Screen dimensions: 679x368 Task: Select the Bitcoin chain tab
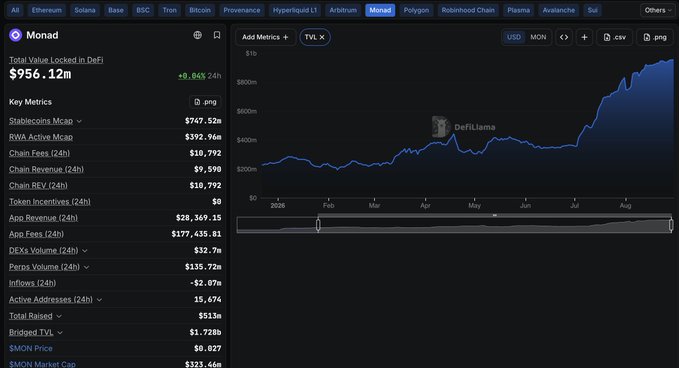[x=200, y=10]
